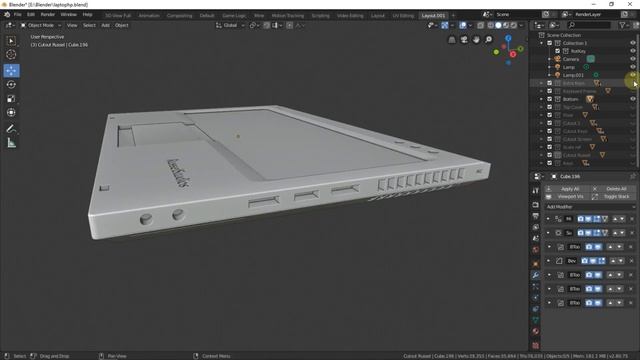Toggle Collection 1 visibility eye
Image resolution: width=640 pixels, height=360 pixels.
pyautogui.click(x=633, y=43)
